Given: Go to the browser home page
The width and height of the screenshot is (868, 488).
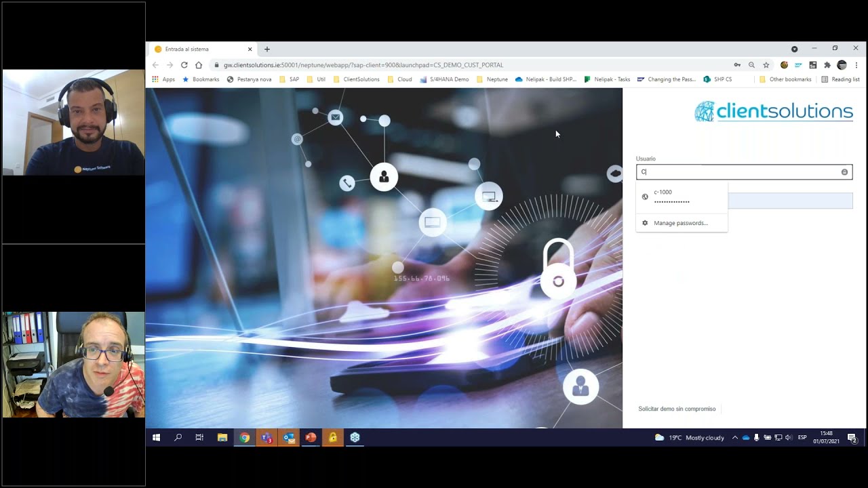Looking at the screenshot, I should point(199,65).
